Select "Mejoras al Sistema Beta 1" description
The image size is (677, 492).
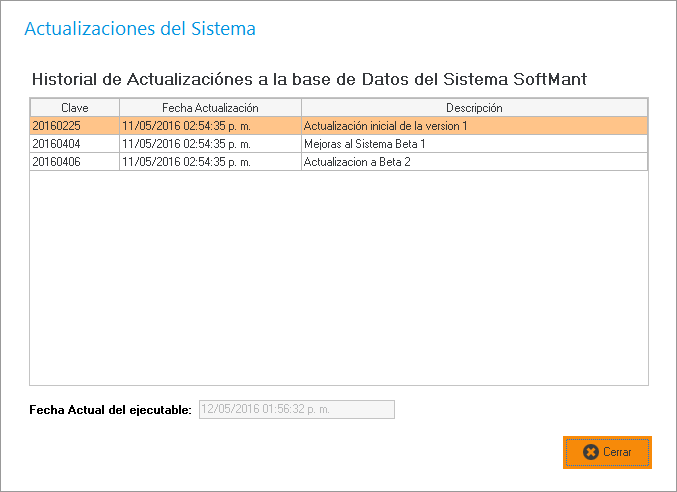[364, 144]
